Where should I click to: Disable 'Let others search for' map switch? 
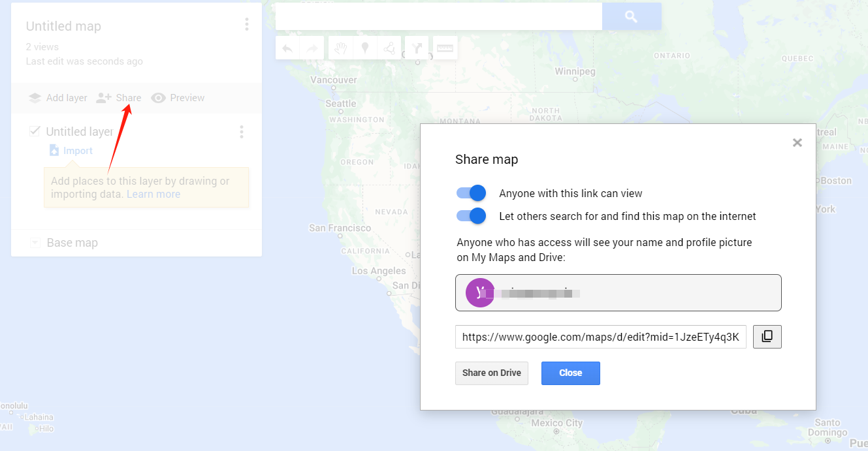point(472,216)
